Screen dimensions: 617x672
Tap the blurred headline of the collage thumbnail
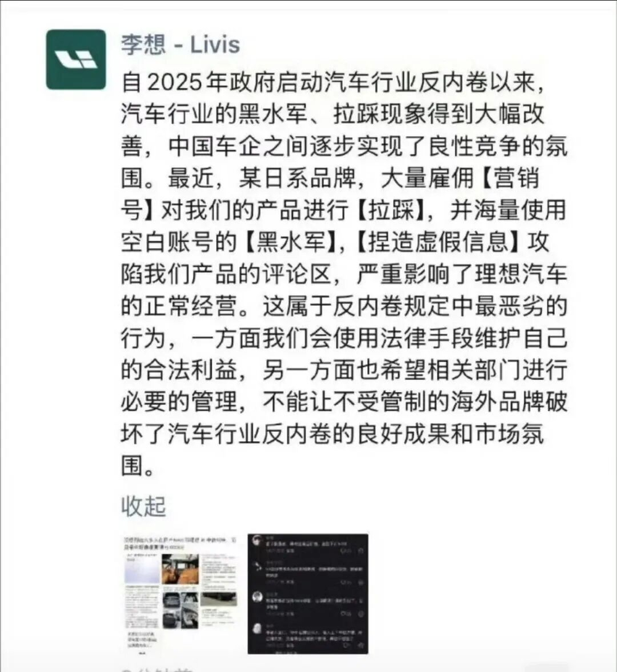(x=180, y=543)
